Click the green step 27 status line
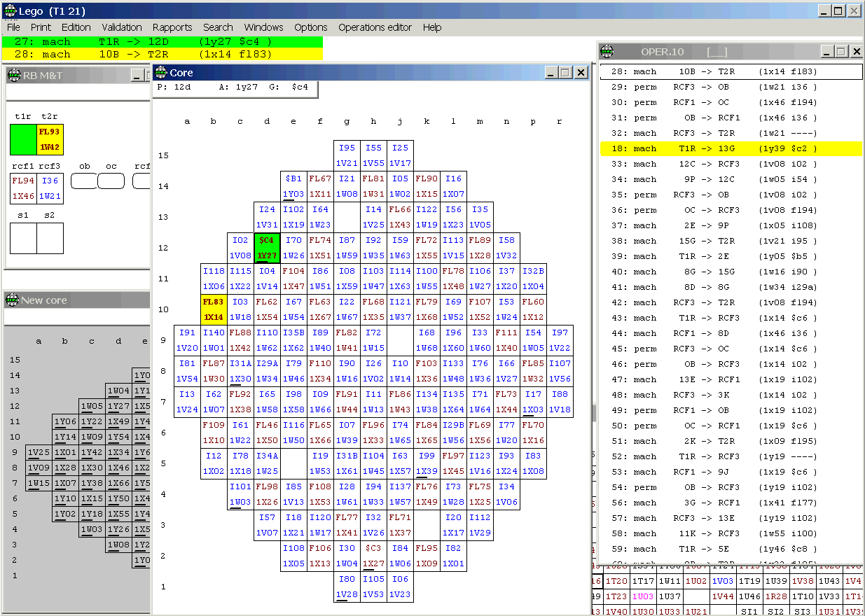The height and width of the screenshot is (616, 865). [x=162, y=42]
